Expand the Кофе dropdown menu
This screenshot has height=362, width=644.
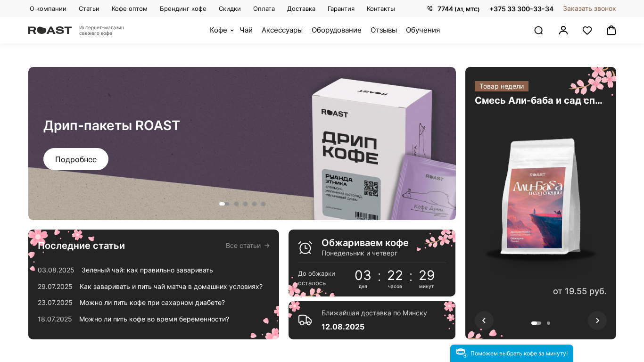pos(222,30)
